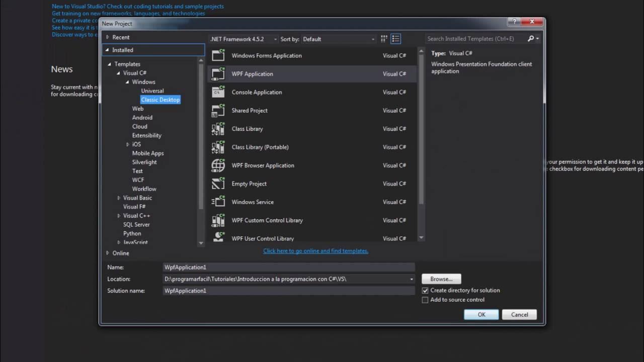This screenshot has width=644, height=362.
Task: Select the Mobile Apps category
Action: [148, 153]
